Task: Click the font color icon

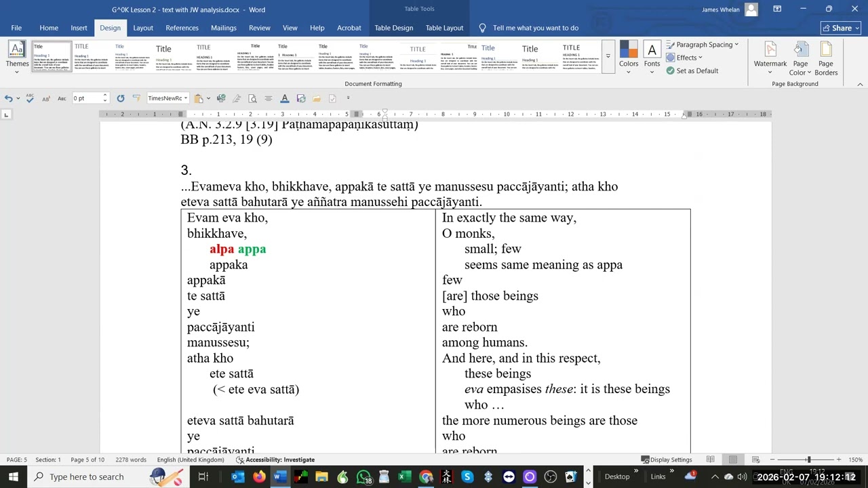Action: tap(285, 98)
